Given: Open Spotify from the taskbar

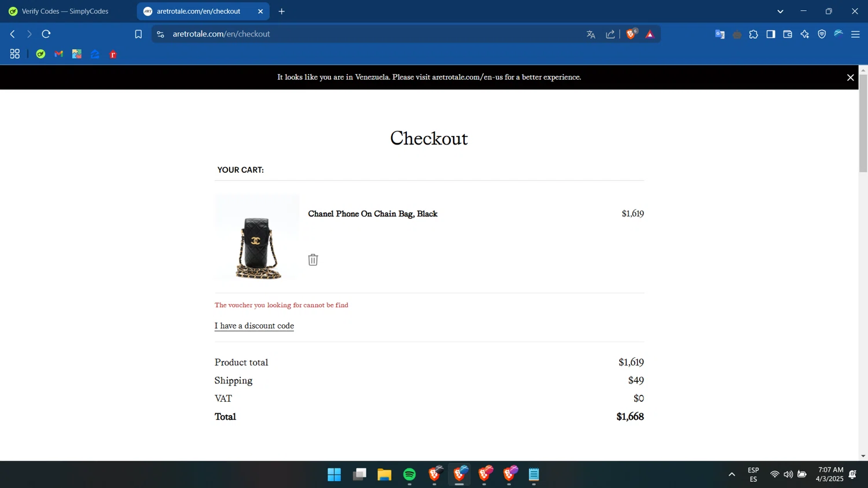Looking at the screenshot, I should (410, 475).
